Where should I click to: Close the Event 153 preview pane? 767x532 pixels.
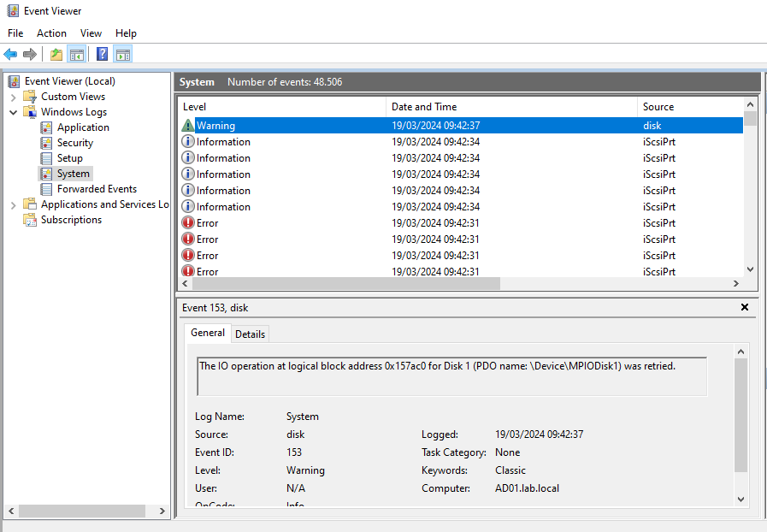click(744, 307)
